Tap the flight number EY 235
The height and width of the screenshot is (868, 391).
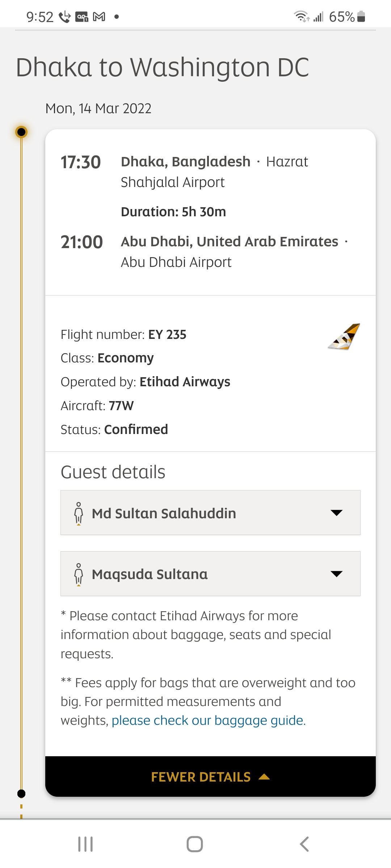click(x=167, y=335)
